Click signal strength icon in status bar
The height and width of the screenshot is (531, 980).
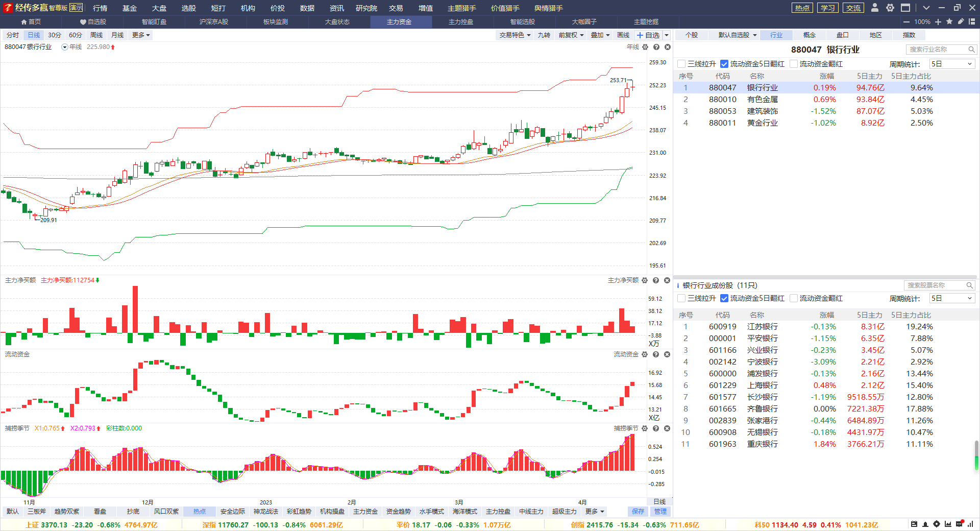970,524
